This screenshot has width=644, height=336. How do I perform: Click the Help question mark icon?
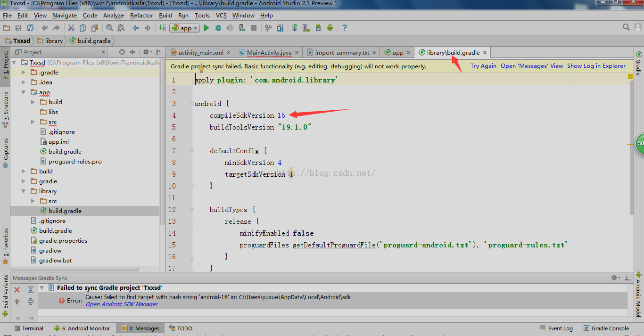pyautogui.click(x=345, y=28)
